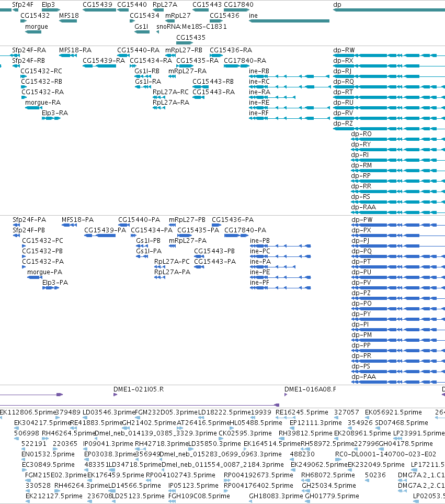This screenshot has width=445, height=504.
Task: Click protein Gs1l-PA glyph
Action: click(142, 256)
